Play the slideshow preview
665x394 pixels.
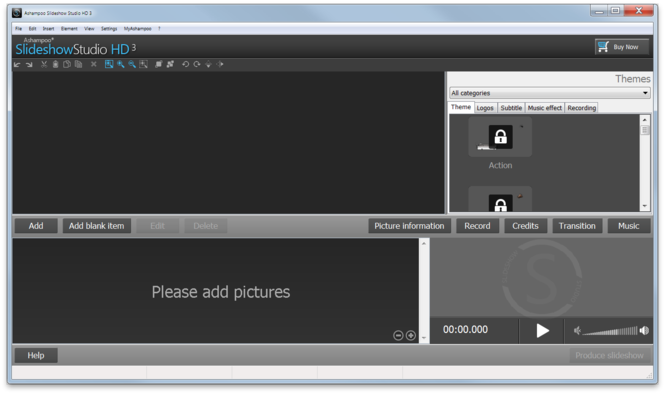coord(542,330)
